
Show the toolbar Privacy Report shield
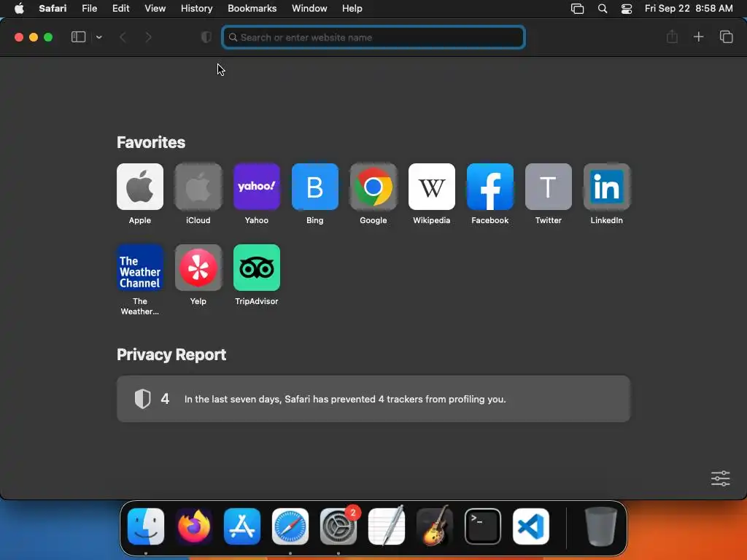(206, 37)
